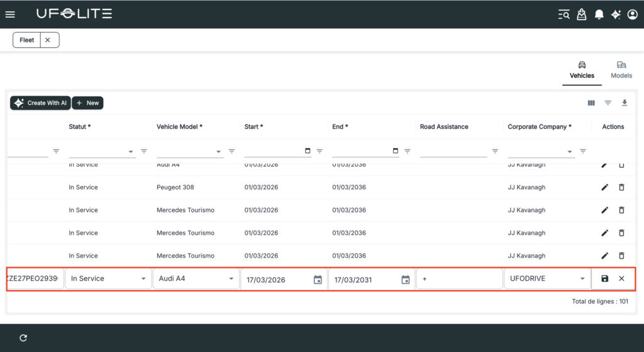Open calendar picker for the 17/03/2031 end date

tap(406, 280)
